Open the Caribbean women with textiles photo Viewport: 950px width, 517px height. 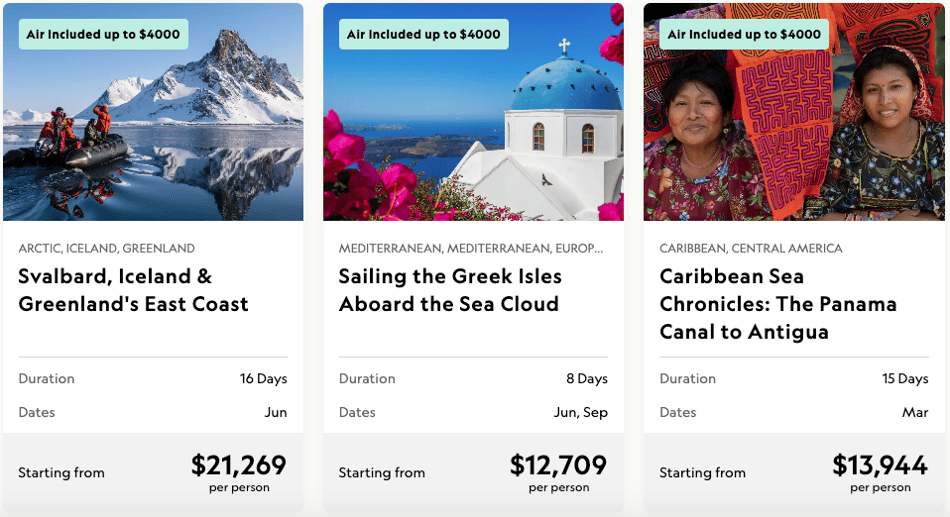coord(794,112)
